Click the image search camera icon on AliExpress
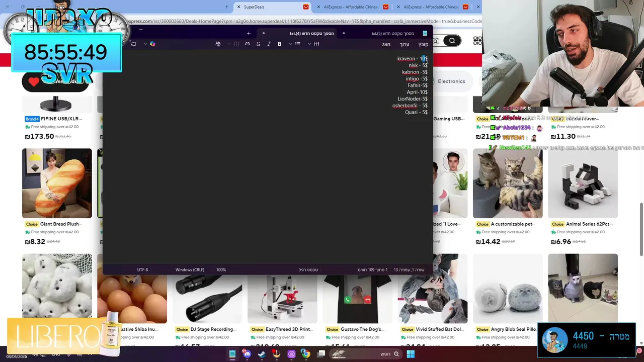The width and height of the screenshot is (644, 362). (x=436, y=41)
